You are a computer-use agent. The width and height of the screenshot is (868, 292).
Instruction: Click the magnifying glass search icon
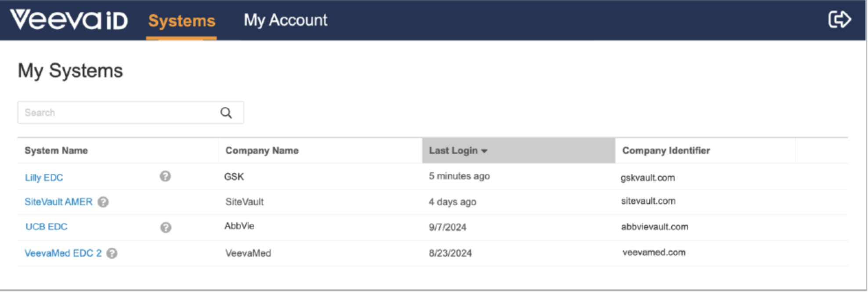coord(226,113)
